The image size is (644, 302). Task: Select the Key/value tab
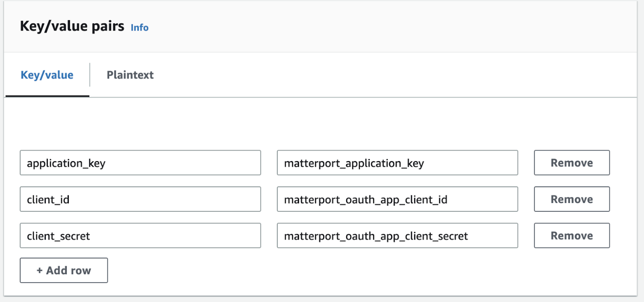[47, 75]
